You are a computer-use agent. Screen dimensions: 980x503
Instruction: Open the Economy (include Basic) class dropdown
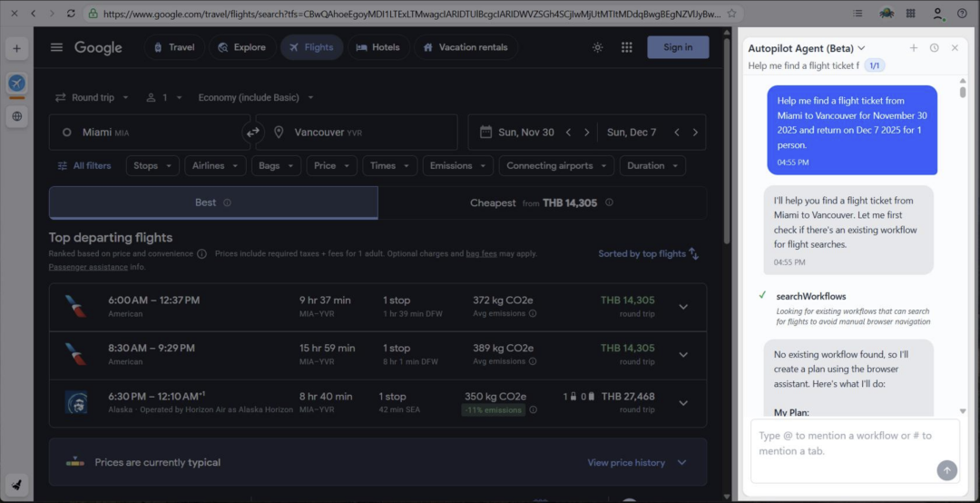pyautogui.click(x=256, y=97)
